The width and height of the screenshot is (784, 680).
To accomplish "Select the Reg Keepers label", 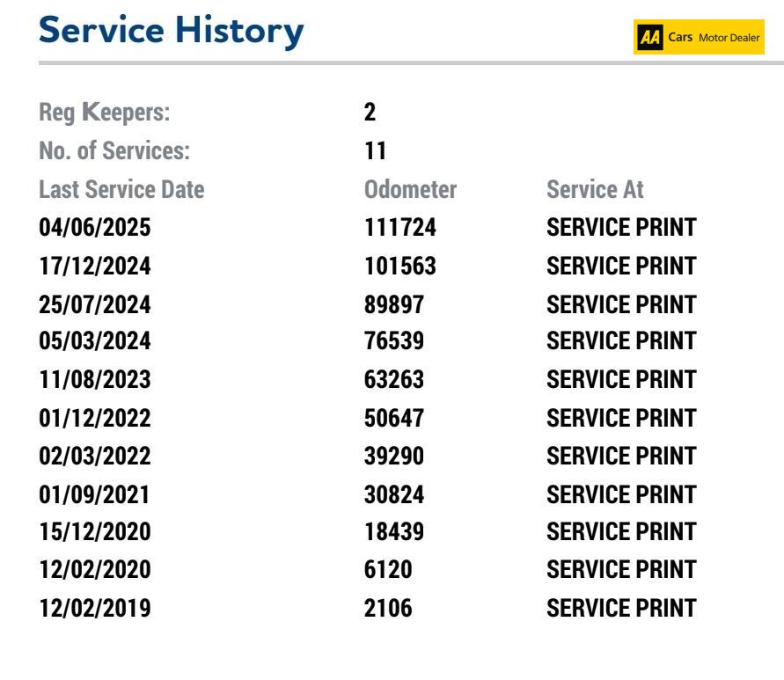I will click(x=105, y=113).
